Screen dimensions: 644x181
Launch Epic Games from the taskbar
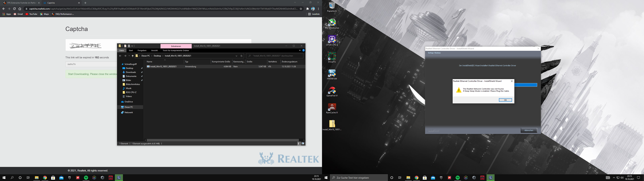(x=70, y=177)
